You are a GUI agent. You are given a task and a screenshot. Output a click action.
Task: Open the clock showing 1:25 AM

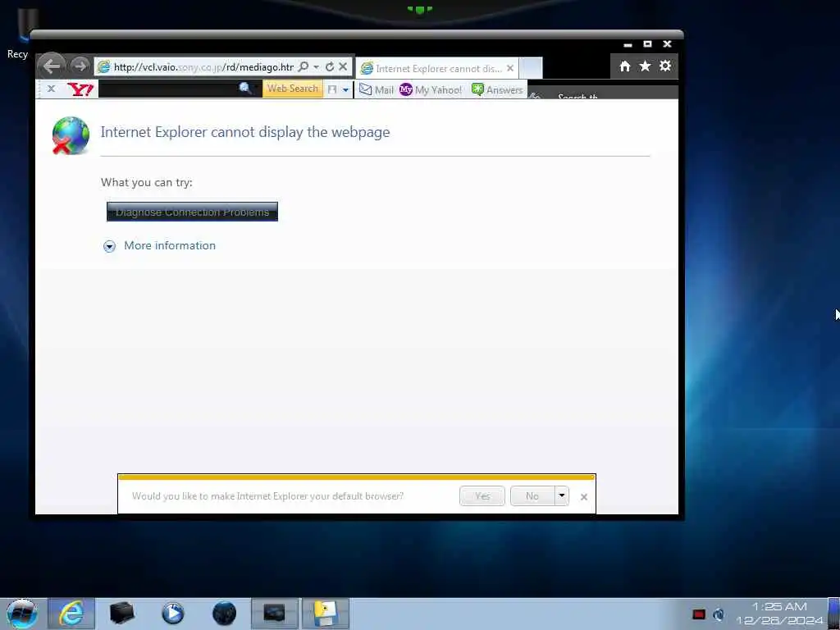click(x=779, y=614)
